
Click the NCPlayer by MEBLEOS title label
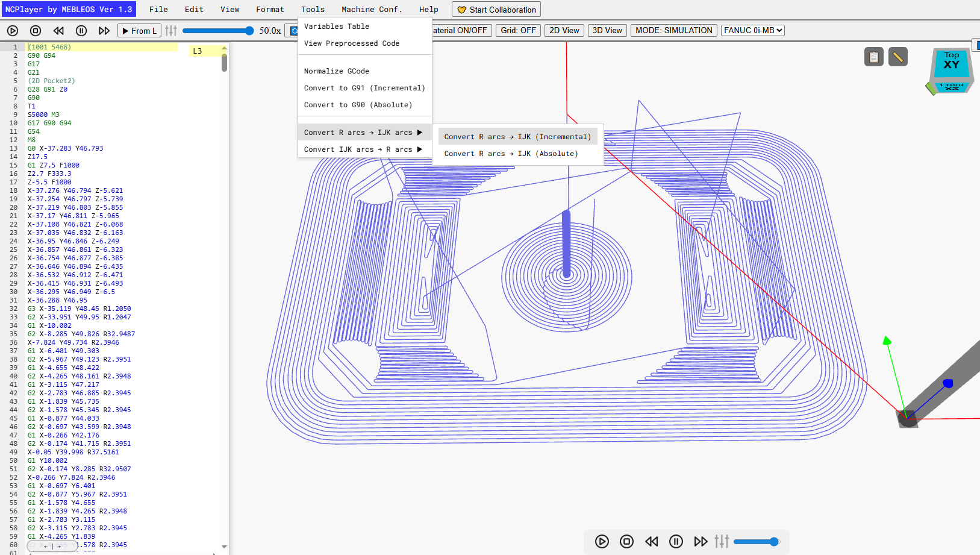(69, 9)
